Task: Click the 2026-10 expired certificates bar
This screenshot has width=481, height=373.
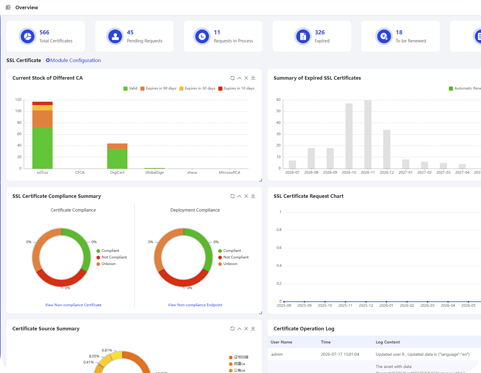Action: point(349,136)
